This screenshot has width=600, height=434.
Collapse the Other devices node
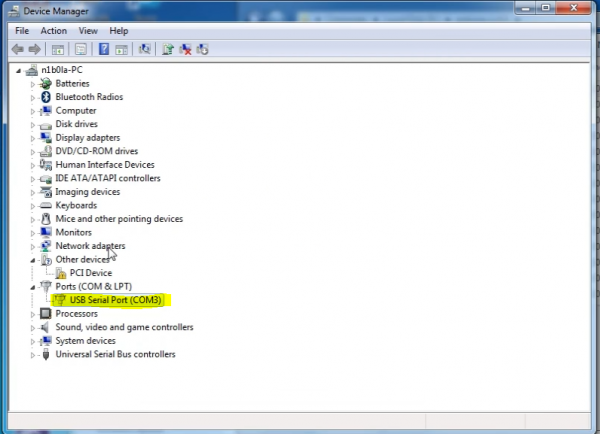[33, 260]
